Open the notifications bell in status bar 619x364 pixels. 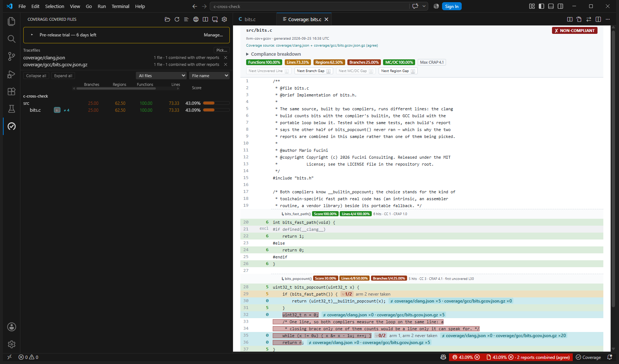610,357
